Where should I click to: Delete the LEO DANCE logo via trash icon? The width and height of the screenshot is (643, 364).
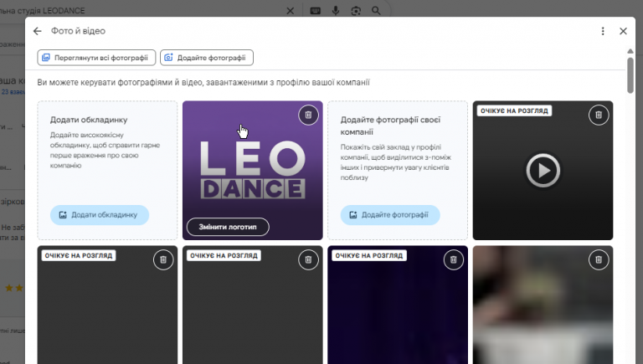[308, 115]
